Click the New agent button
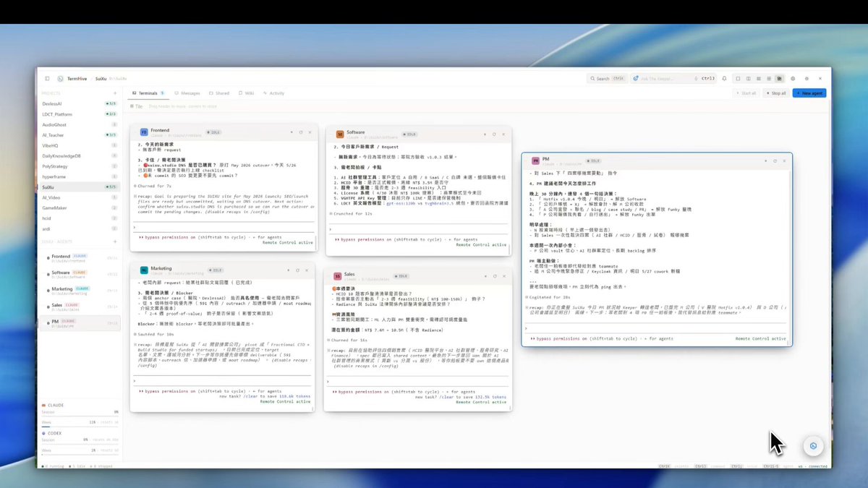 [809, 93]
